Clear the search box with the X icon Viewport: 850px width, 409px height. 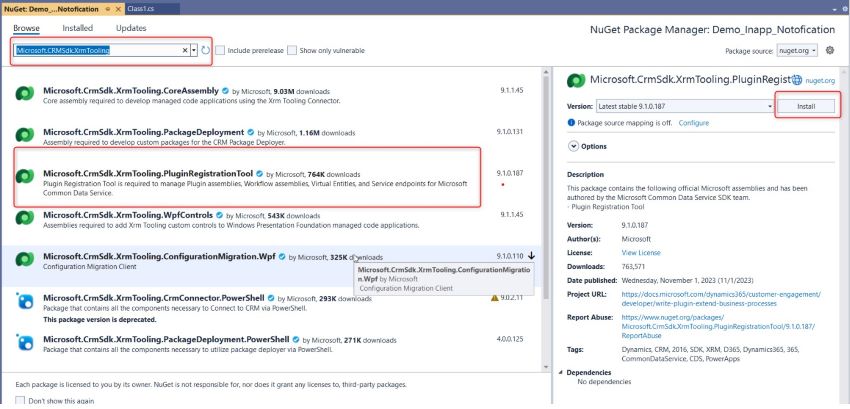(185, 50)
